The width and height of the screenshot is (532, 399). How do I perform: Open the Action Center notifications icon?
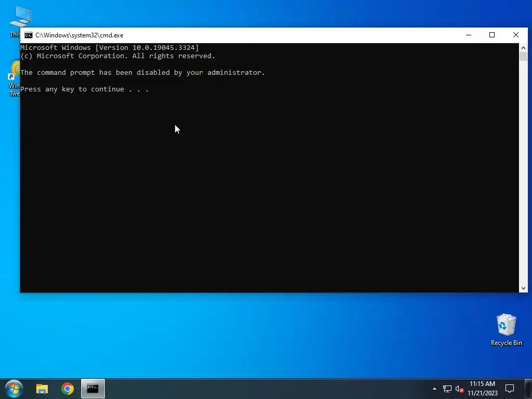(509, 389)
